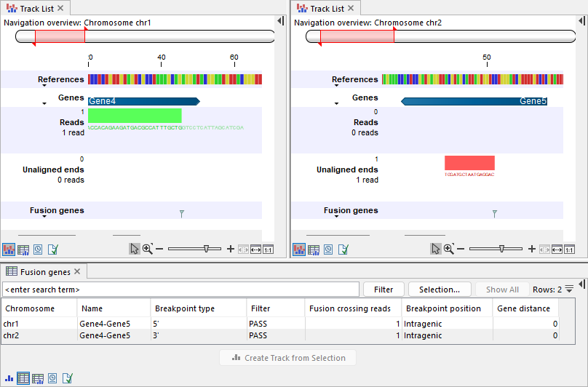Zoom to fit width in chr2 panel

pos(557,250)
